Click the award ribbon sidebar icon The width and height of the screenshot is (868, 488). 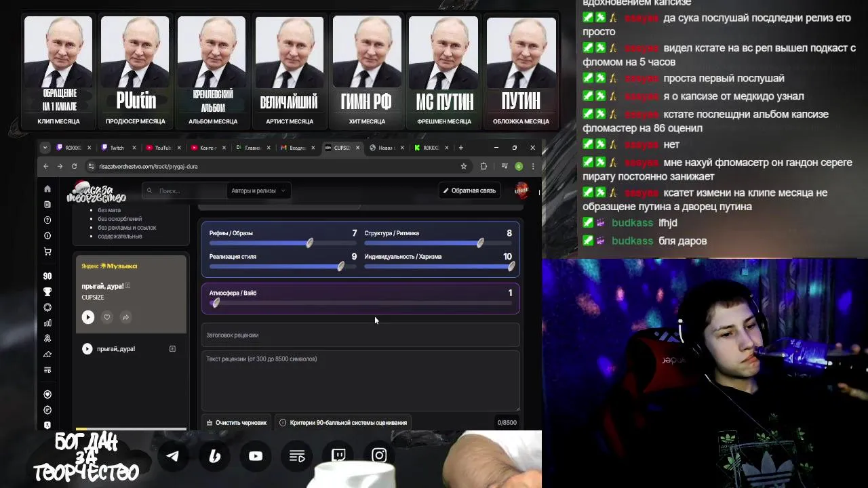click(47, 338)
